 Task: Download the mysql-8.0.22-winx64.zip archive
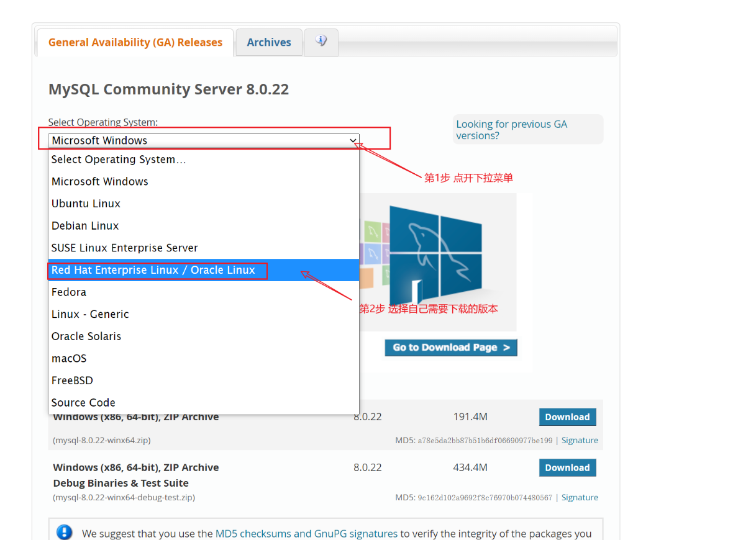(x=567, y=417)
